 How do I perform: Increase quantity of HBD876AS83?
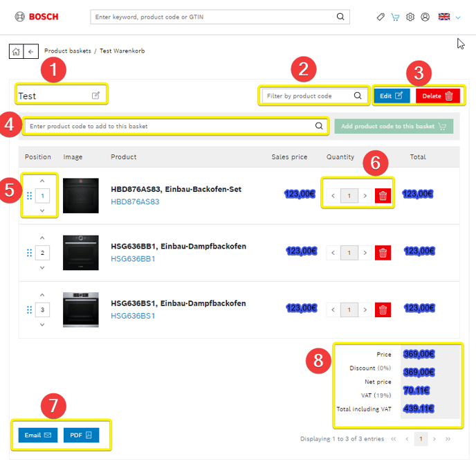tap(365, 196)
